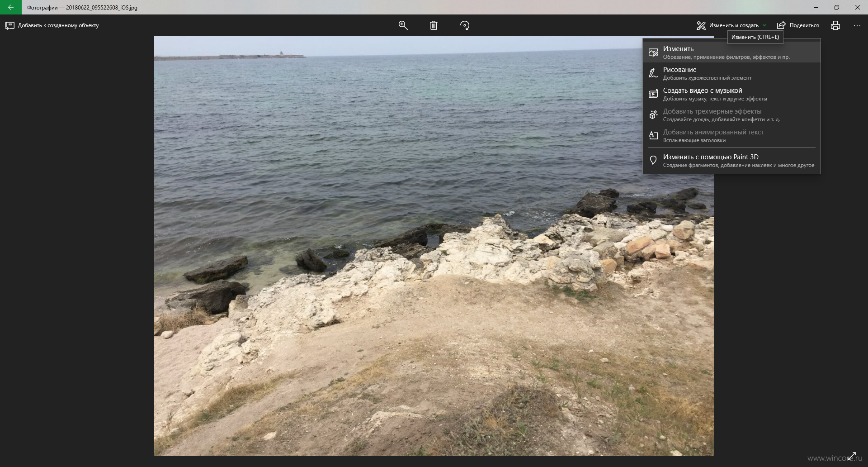Enter fullscreen with the diagonal arrows icon

[852, 456]
